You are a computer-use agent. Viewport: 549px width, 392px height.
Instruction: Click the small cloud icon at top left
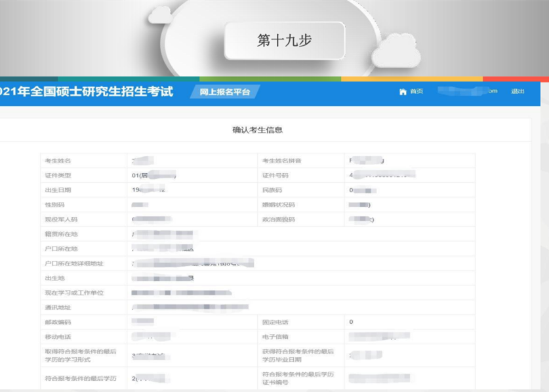(159, 15)
